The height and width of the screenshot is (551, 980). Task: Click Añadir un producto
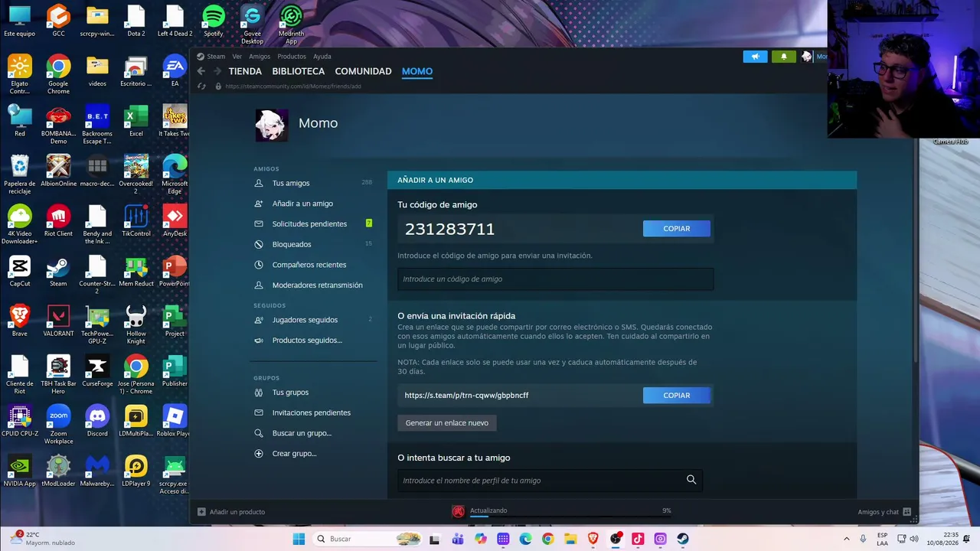tap(231, 512)
